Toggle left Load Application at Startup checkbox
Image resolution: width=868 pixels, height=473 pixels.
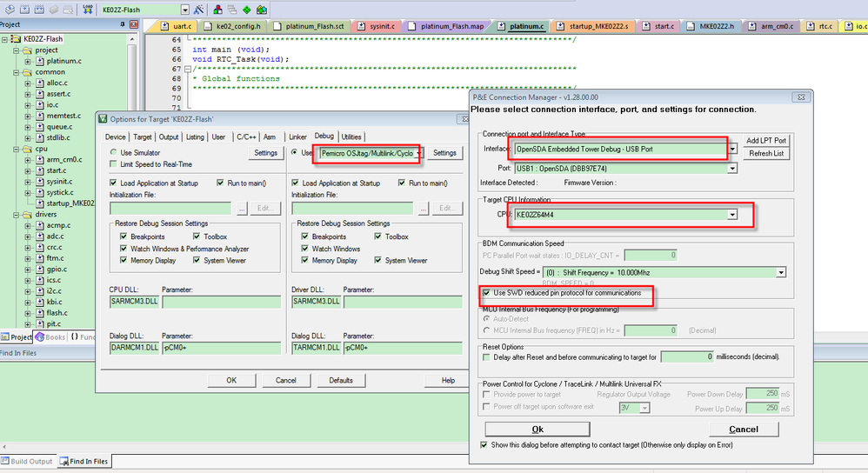coord(113,183)
